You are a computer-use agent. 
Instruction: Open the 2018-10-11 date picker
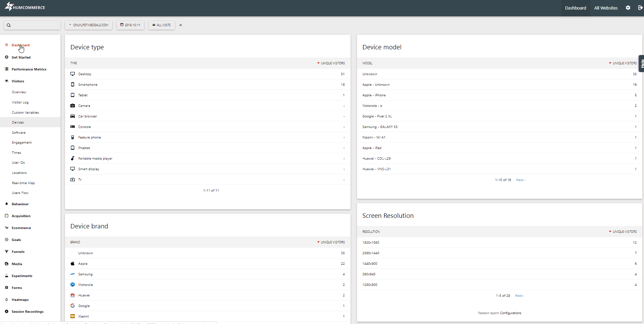tap(130, 25)
